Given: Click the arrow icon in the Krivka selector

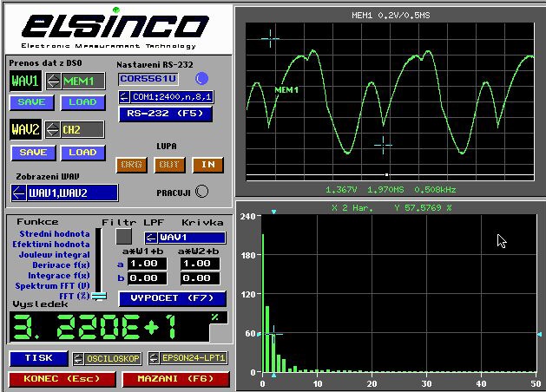Looking at the screenshot, I should [x=151, y=238].
